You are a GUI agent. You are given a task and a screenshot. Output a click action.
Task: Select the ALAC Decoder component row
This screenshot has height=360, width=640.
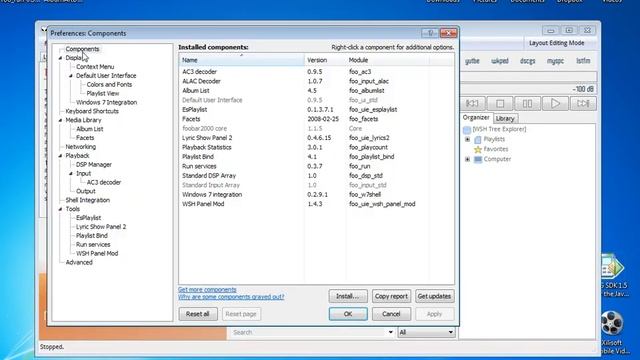316,81
